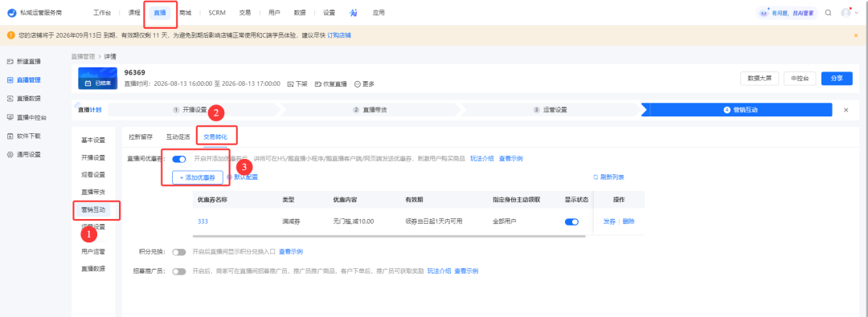This screenshot has width=868, height=317.
Task: Click 刷新列表 to refresh the coupon list
Action: click(609, 177)
